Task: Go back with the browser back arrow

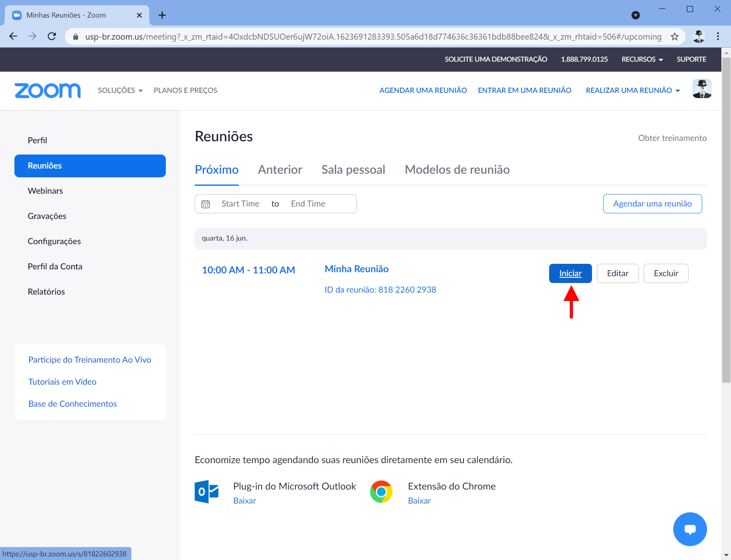Action: pos(13,36)
